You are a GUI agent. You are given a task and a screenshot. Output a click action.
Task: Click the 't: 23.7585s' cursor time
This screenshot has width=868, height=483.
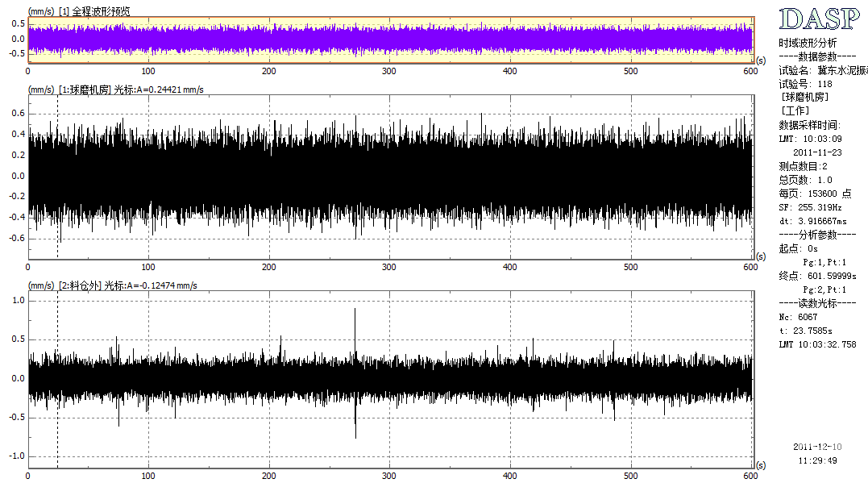805,331
